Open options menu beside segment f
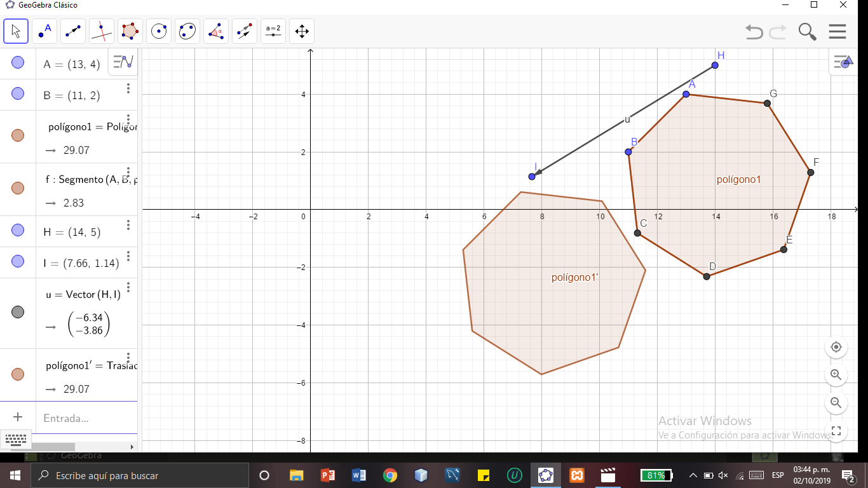The image size is (868, 488). [129, 172]
